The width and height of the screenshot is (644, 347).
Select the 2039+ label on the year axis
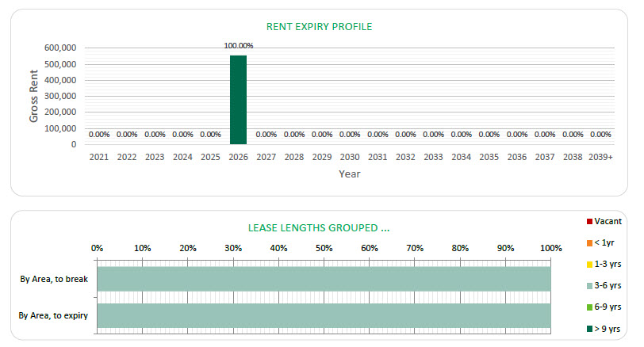click(x=600, y=157)
